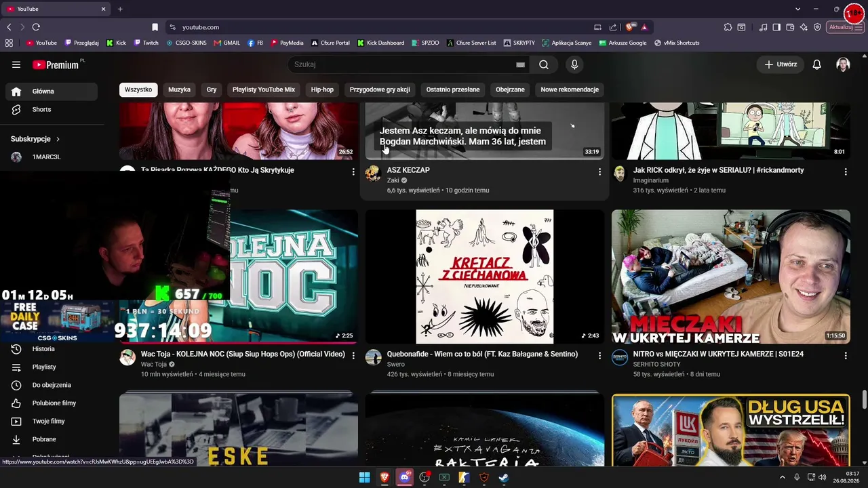Viewport: 868px width, 488px height.
Task: Go back with the browser back arrow
Action: (9, 27)
